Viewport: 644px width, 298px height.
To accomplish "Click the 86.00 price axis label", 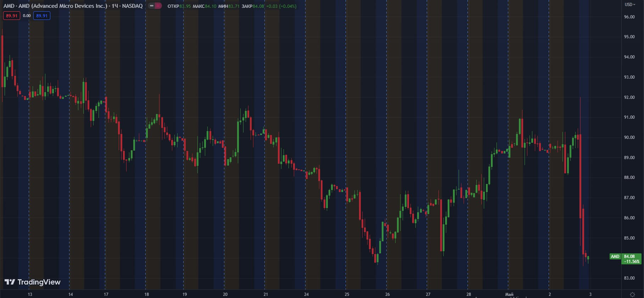I will [x=629, y=218].
